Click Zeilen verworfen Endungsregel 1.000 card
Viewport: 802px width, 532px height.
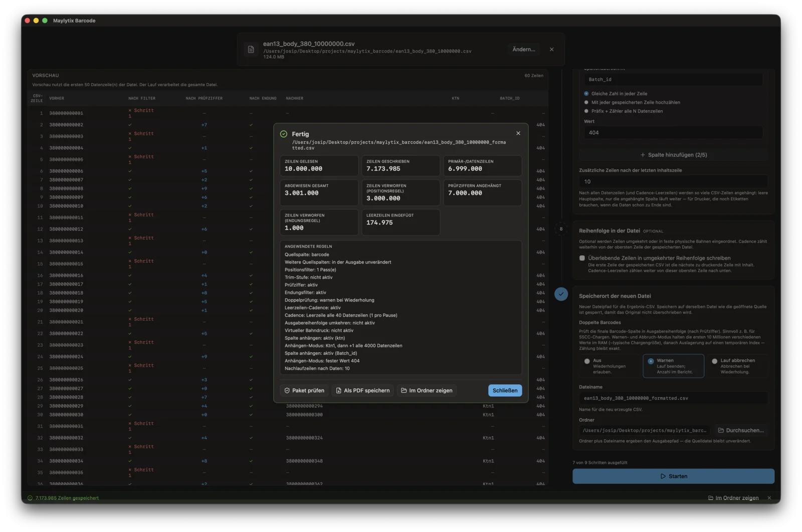319,222
